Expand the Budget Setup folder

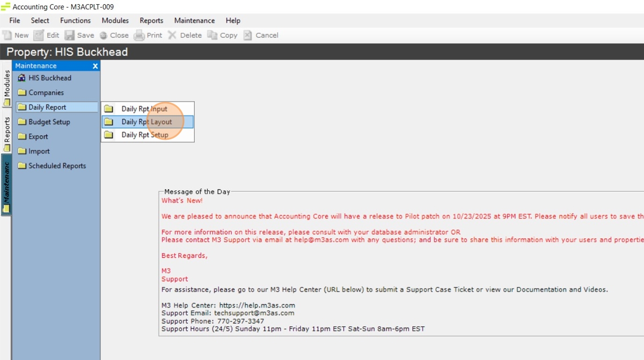tap(49, 122)
